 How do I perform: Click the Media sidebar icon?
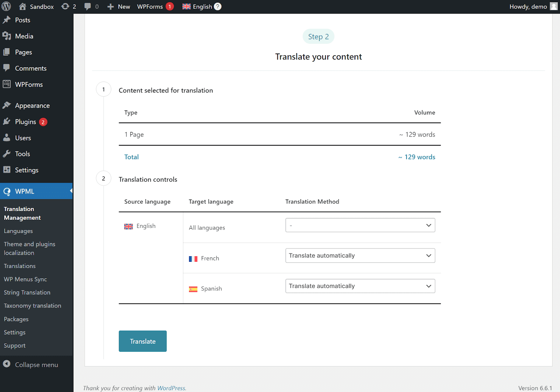pos(7,36)
